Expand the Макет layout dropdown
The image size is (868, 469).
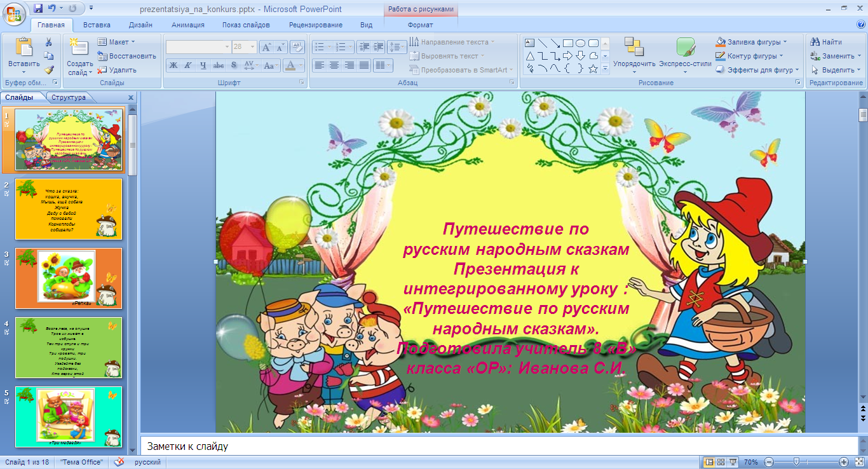click(x=116, y=42)
